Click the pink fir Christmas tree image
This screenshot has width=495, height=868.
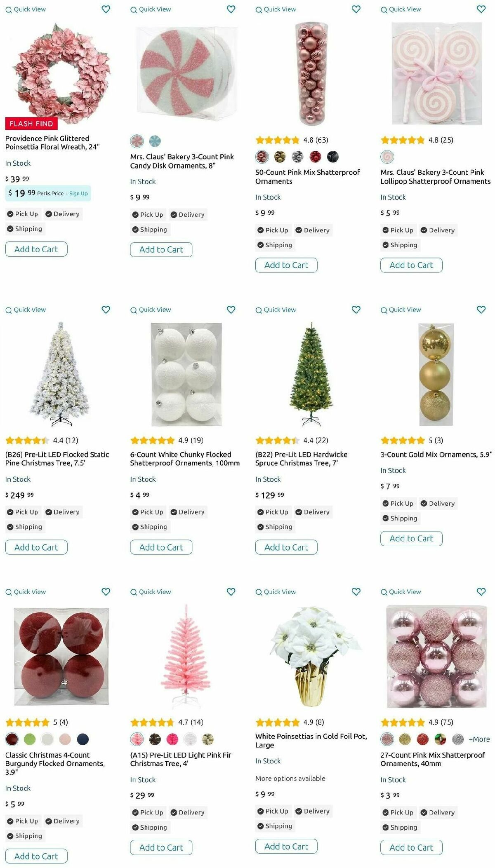[186, 656]
